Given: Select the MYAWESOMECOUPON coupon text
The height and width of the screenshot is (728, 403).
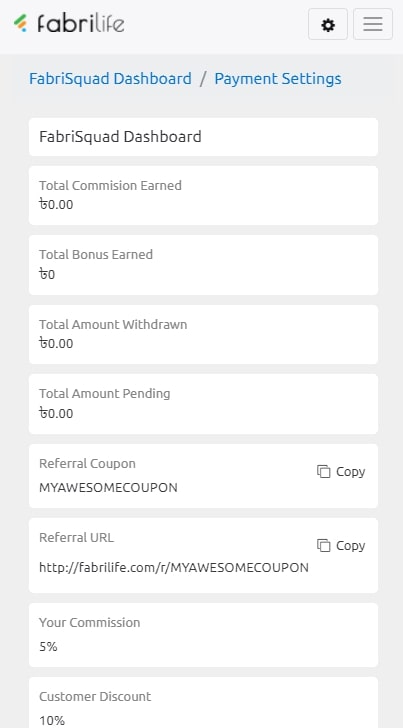Looking at the screenshot, I should pyautogui.click(x=108, y=488).
